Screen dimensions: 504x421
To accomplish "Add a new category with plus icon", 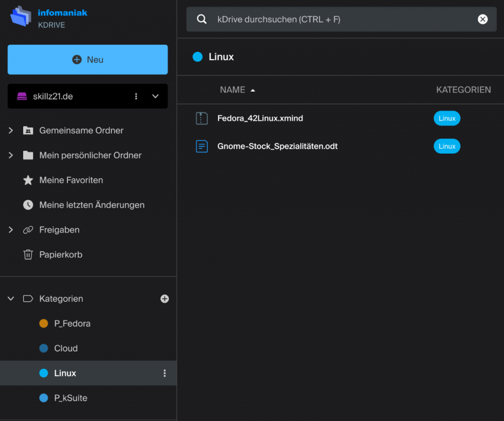I will click(164, 299).
